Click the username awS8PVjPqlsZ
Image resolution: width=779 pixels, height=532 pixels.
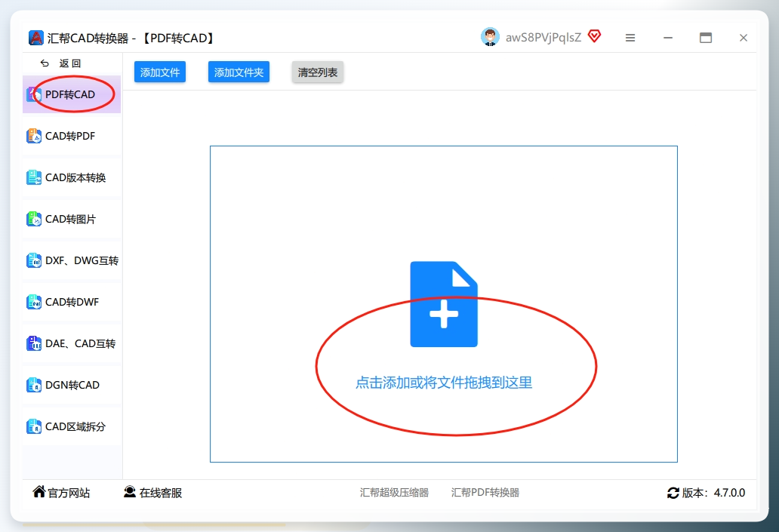point(543,38)
